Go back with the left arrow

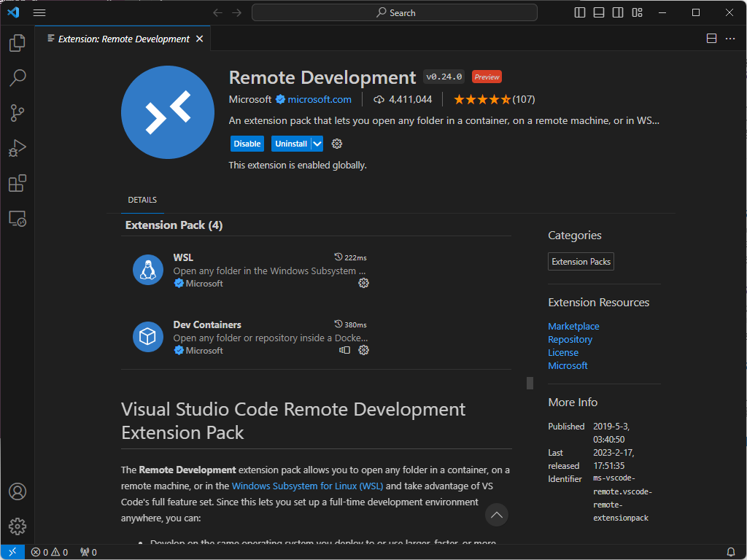point(217,13)
